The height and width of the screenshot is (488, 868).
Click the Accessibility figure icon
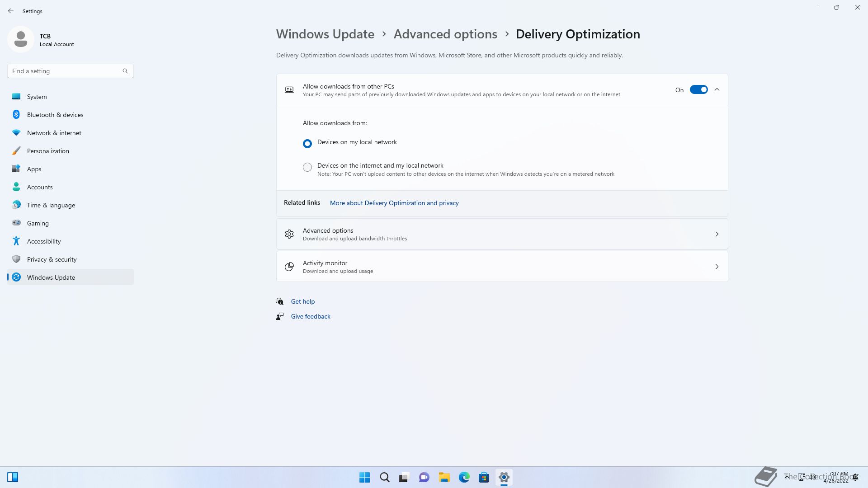[16, 241]
